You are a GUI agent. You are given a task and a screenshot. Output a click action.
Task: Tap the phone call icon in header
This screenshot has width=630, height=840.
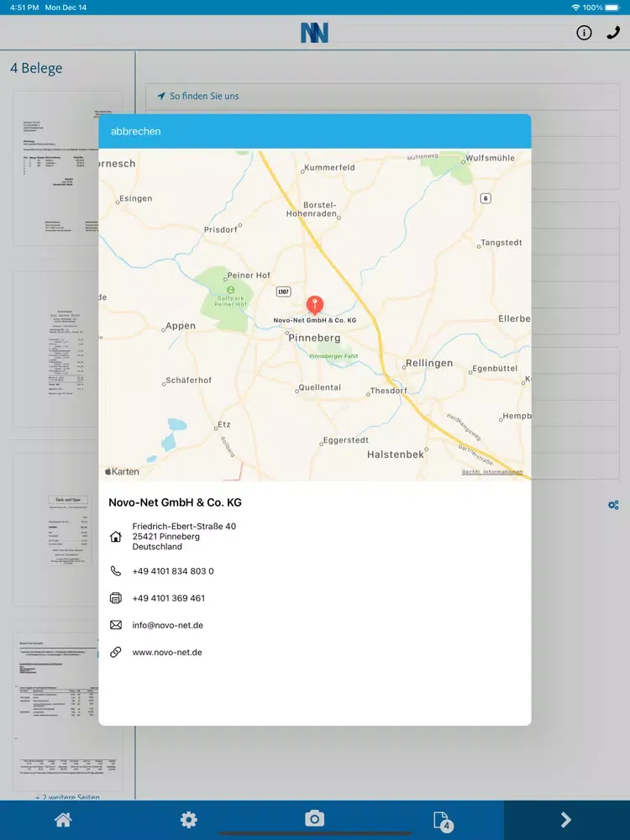[613, 33]
